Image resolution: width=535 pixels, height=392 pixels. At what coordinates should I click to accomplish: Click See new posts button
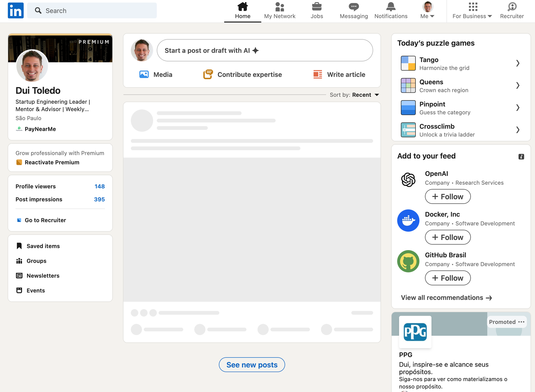pos(252,365)
